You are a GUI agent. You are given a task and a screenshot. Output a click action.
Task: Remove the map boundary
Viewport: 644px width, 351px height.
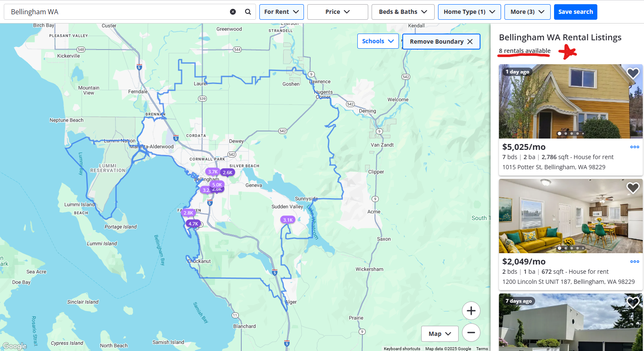tap(441, 42)
